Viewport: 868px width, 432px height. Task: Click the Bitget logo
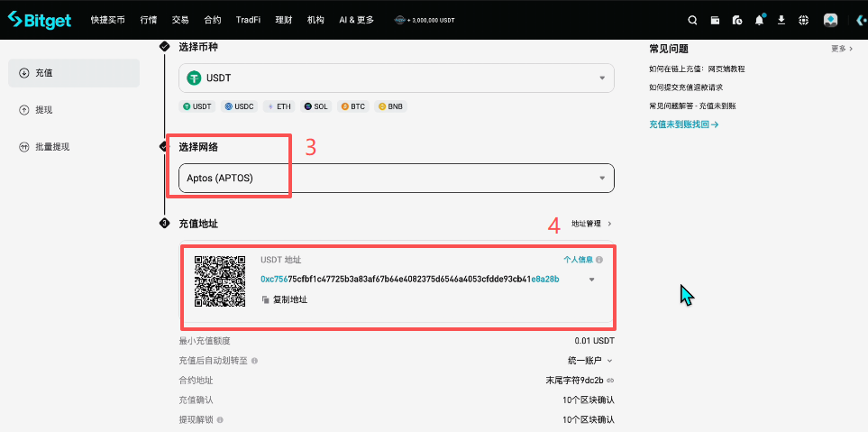pos(40,20)
